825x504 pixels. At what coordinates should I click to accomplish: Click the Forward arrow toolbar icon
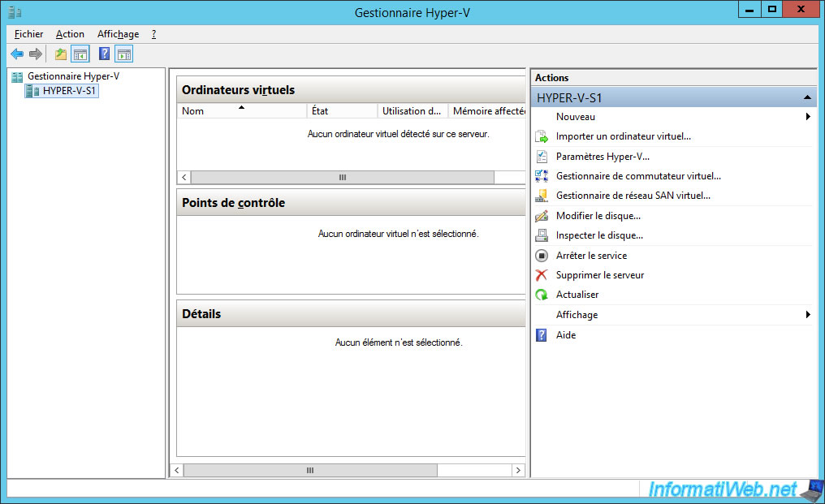pyautogui.click(x=36, y=54)
